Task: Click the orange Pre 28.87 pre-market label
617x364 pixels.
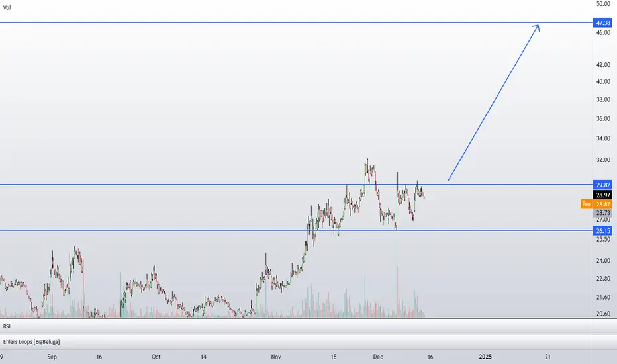Action: [x=596, y=204]
